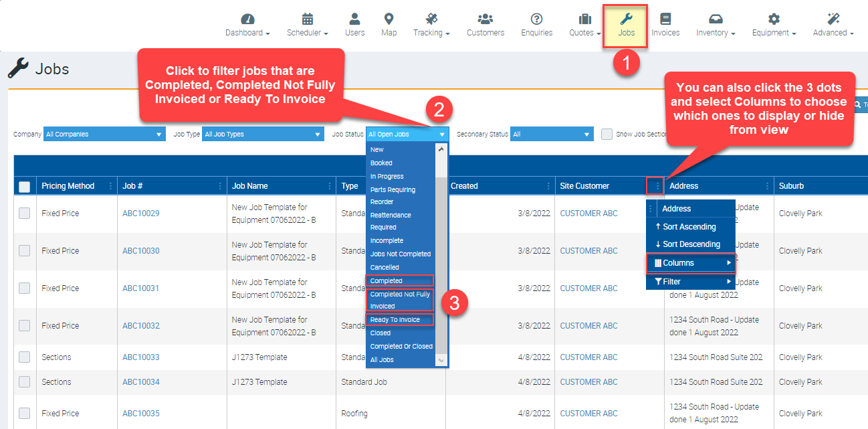
Task: Check the row checkbox for ABC10034
Action: point(24,381)
